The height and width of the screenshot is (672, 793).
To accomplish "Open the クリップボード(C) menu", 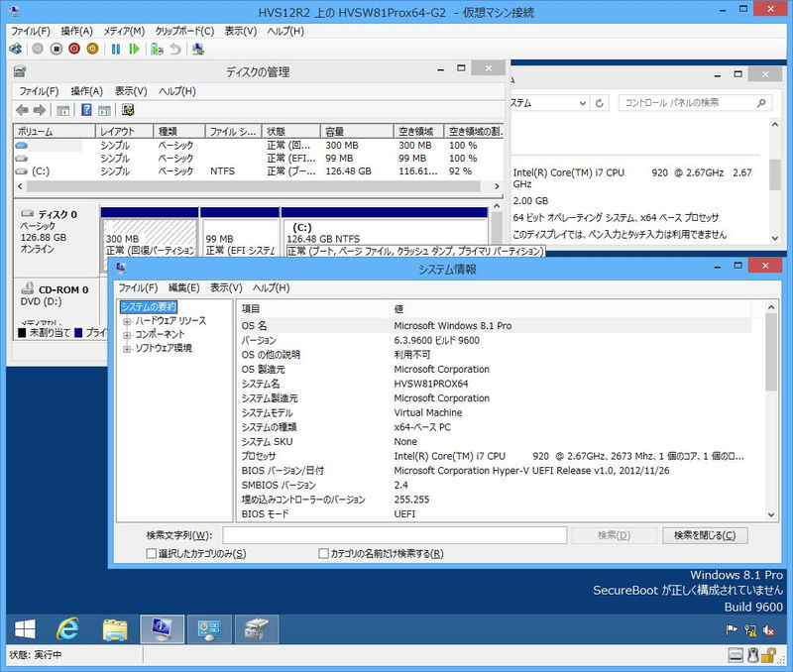I will click(184, 32).
